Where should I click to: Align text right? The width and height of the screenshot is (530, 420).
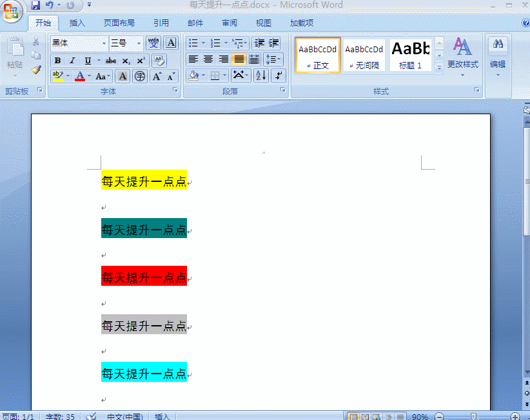[x=224, y=59]
